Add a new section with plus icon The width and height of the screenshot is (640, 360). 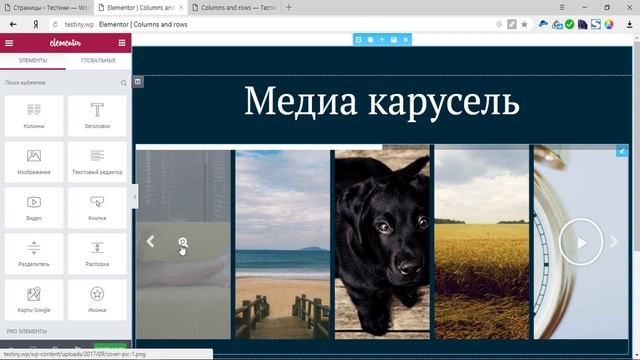click(x=382, y=40)
